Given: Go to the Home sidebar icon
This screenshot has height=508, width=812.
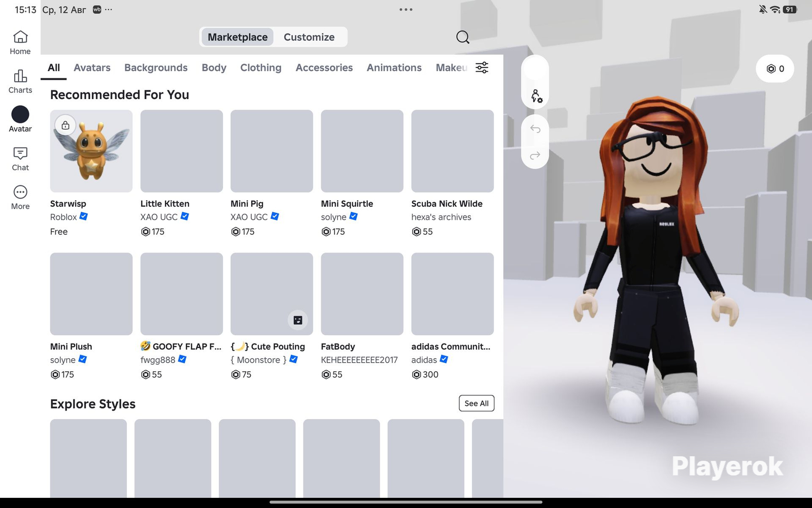Looking at the screenshot, I should pos(20,43).
